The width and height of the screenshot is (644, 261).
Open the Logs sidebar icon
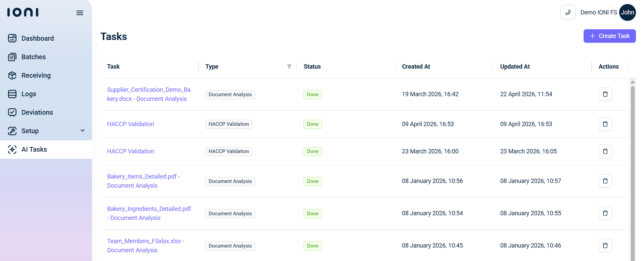12,94
